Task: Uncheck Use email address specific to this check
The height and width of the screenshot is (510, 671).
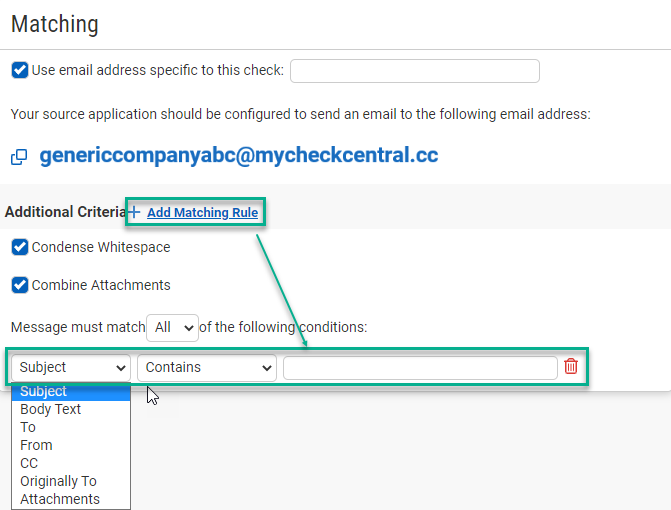Action: pos(20,70)
